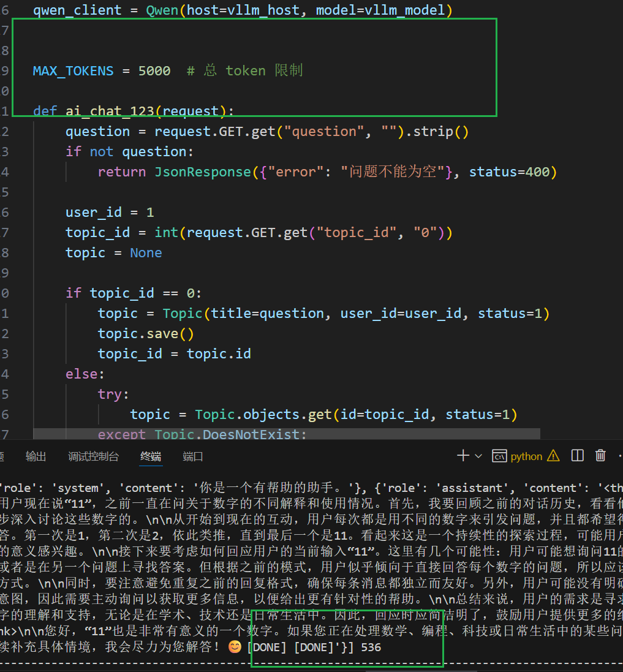Click Topic.DoesNotExist in the except line
This screenshot has height=672, width=623.
coord(230,434)
